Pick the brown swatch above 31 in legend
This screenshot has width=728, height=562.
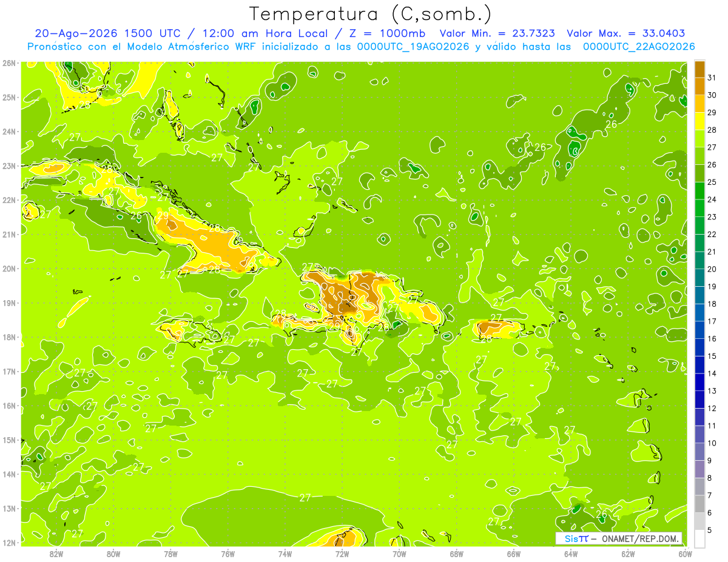700,70
